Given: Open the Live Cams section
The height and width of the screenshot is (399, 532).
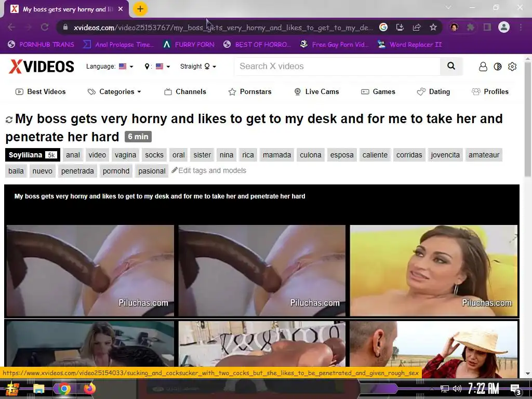Looking at the screenshot, I should coord(316,91).
